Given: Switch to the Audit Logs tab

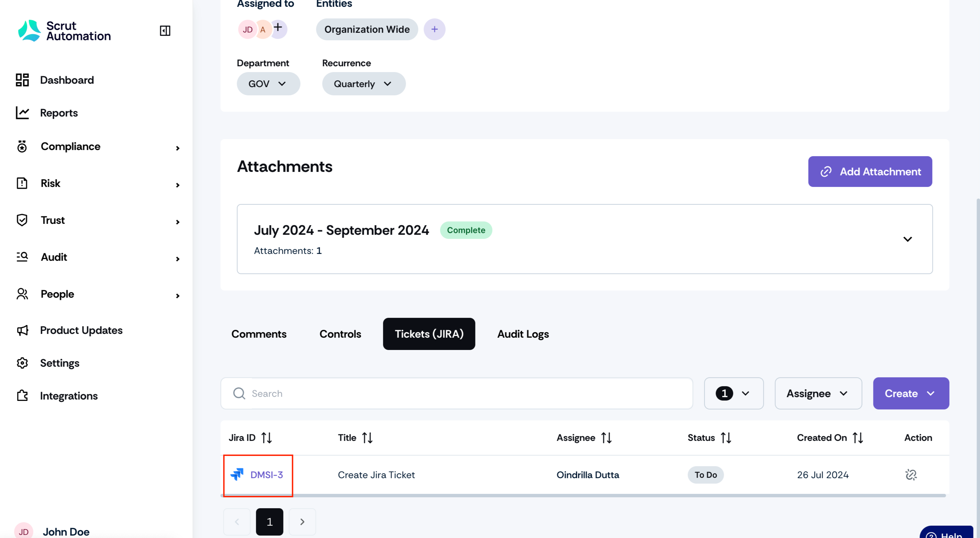Looking at the screenshot, I should point(523,334).
